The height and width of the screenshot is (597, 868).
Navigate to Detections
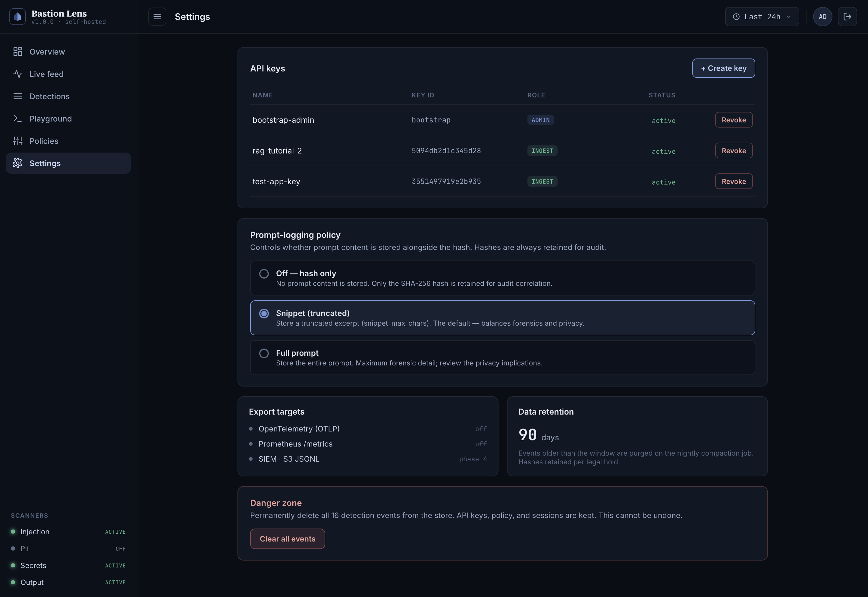click(x=68, y=96)
